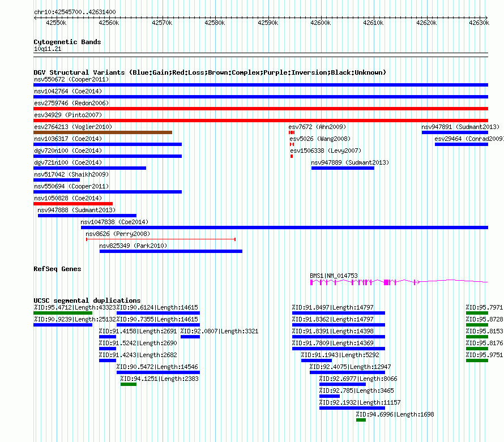504x442 pixels.
Task: Click the green bar under %ID:95.4712
Action: point(63,313)
